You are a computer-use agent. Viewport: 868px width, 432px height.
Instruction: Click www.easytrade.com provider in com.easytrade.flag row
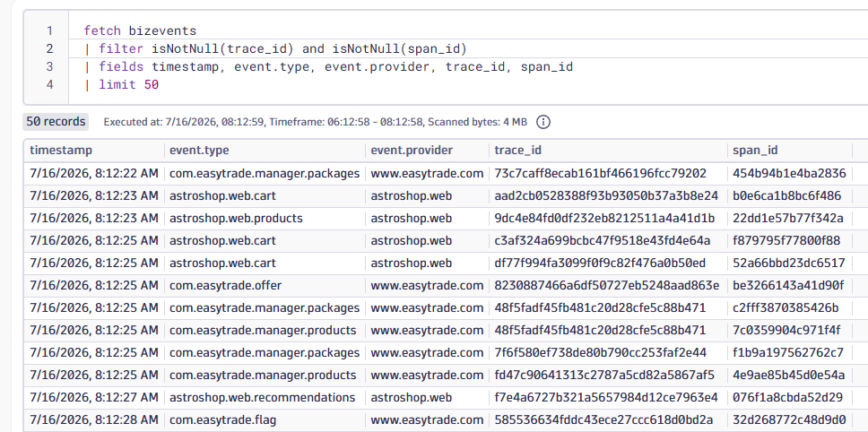[x=428, y=420]
